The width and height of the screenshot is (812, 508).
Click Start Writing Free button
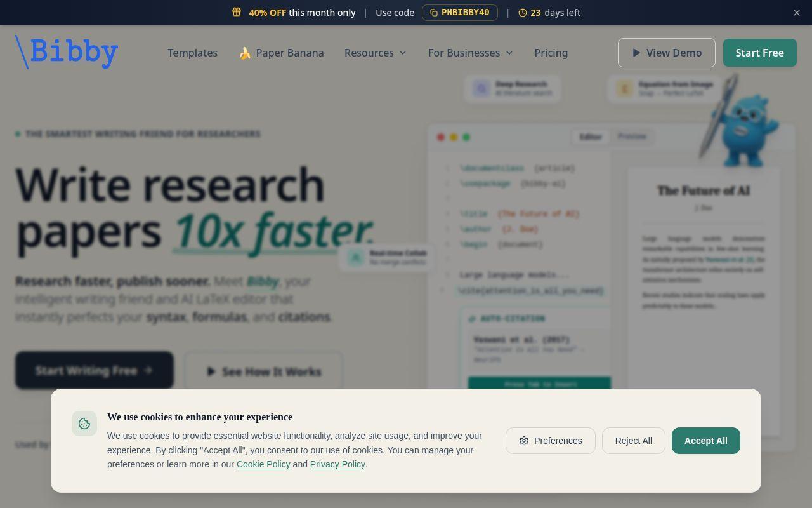pyautogui.click(x=95, y=370)
